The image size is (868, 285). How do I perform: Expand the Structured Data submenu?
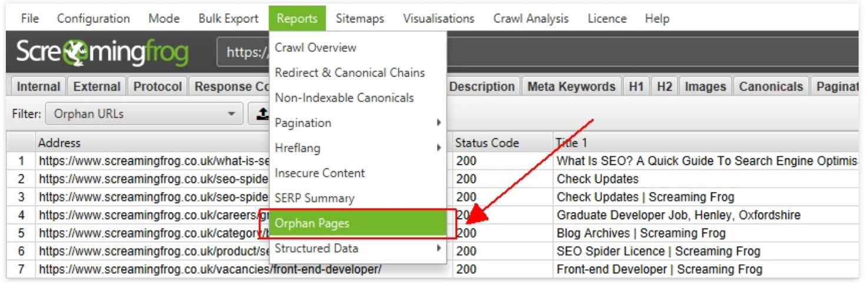click(358, 248)
